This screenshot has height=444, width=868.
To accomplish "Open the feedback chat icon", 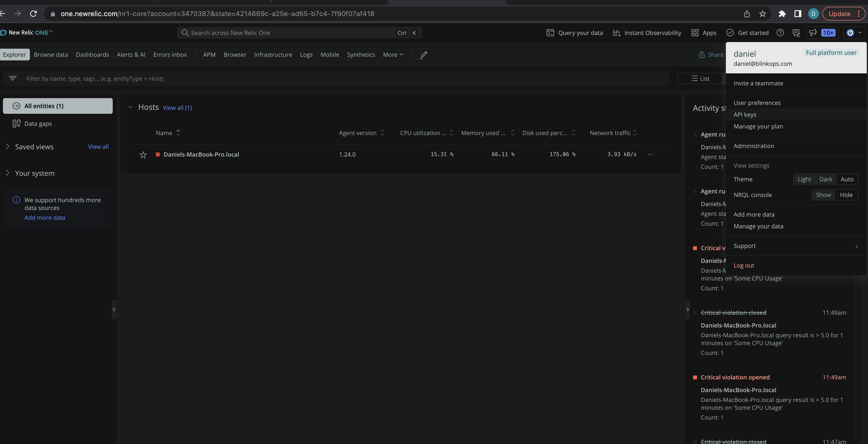I will pos(796,33).
